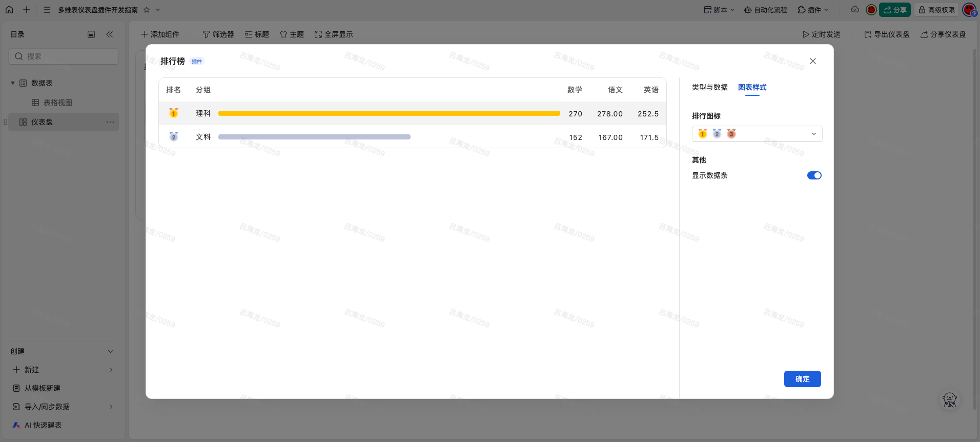Click the home icon in top bar
980x442 pixels.
coord(9,10)
